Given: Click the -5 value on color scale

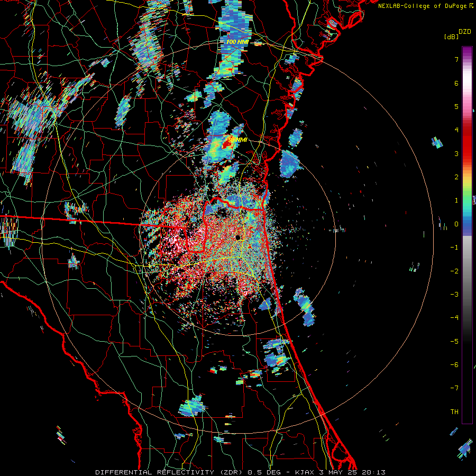Looking at the screenshot, I should 454,341.
